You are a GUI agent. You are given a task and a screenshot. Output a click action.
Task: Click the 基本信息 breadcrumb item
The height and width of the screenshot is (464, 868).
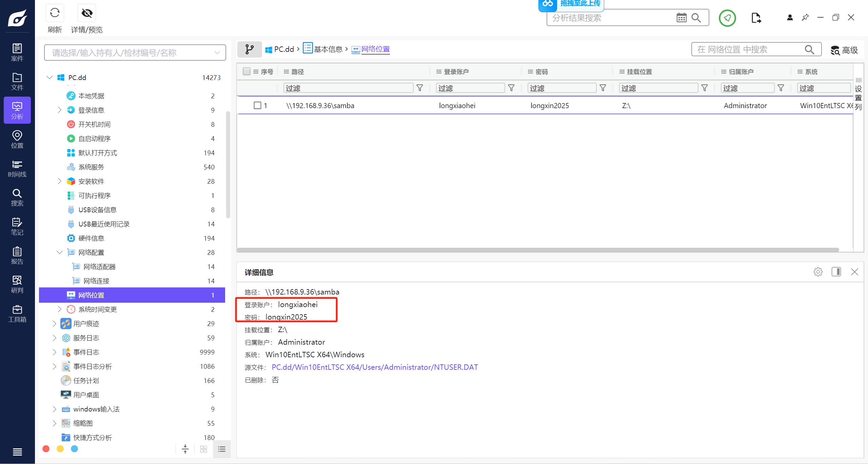coord(328,49)
